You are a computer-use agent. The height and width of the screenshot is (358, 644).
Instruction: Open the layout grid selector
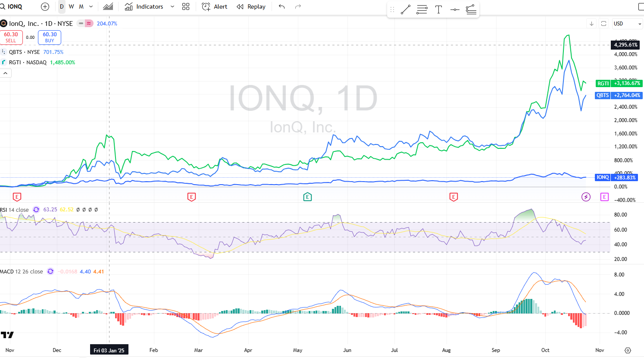(186, 6)
